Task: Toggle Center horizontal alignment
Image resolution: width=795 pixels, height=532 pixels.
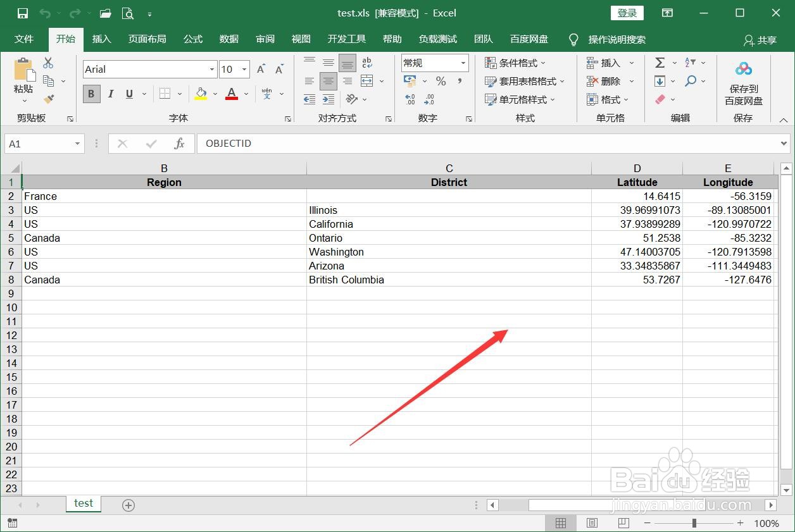Action: click(329, 81)
